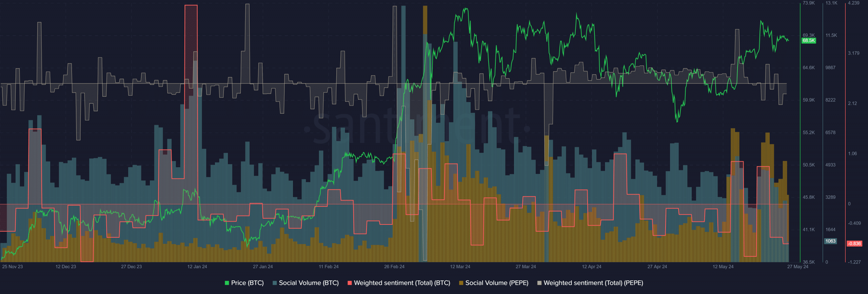The height and width of the screenshot is (294, 868).
Task: Click the 27 May 24 date label
Action: tap(798, 267)
